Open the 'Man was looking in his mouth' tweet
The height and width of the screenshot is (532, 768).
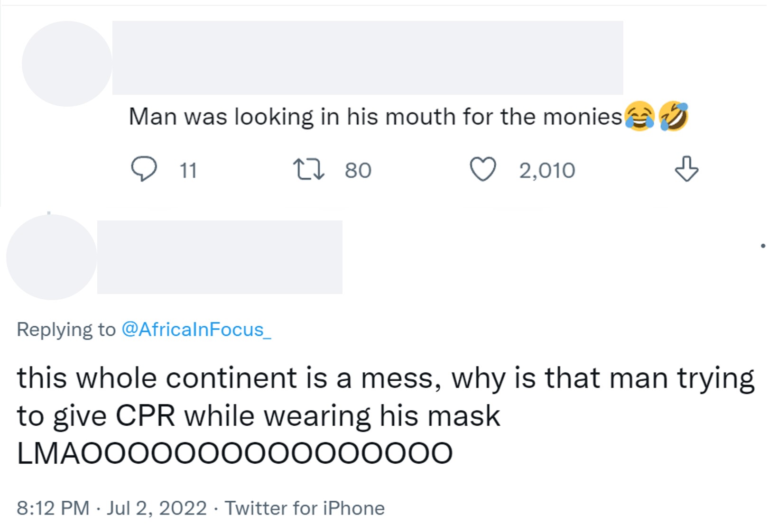(375, 117)
